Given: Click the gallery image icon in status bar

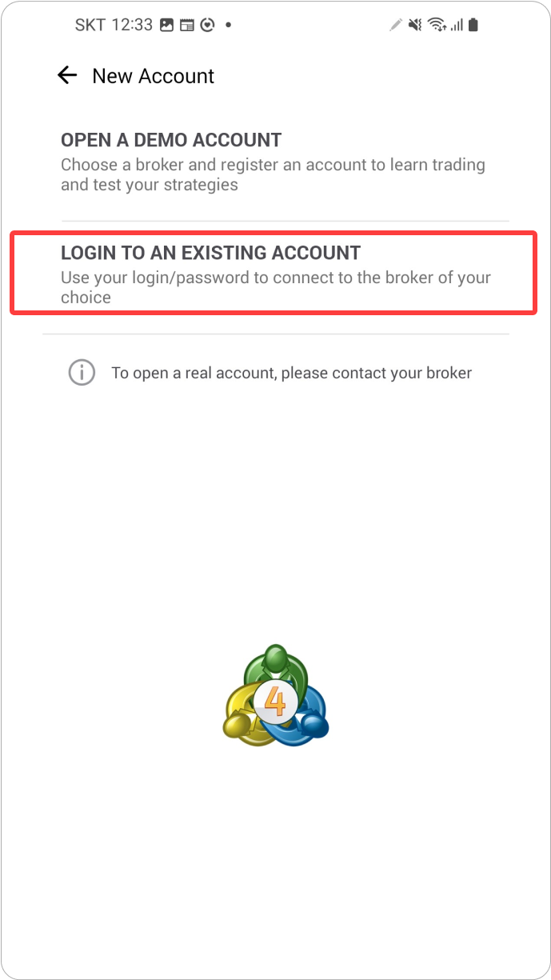Looking at the screenshot, I should click(166, 26).
